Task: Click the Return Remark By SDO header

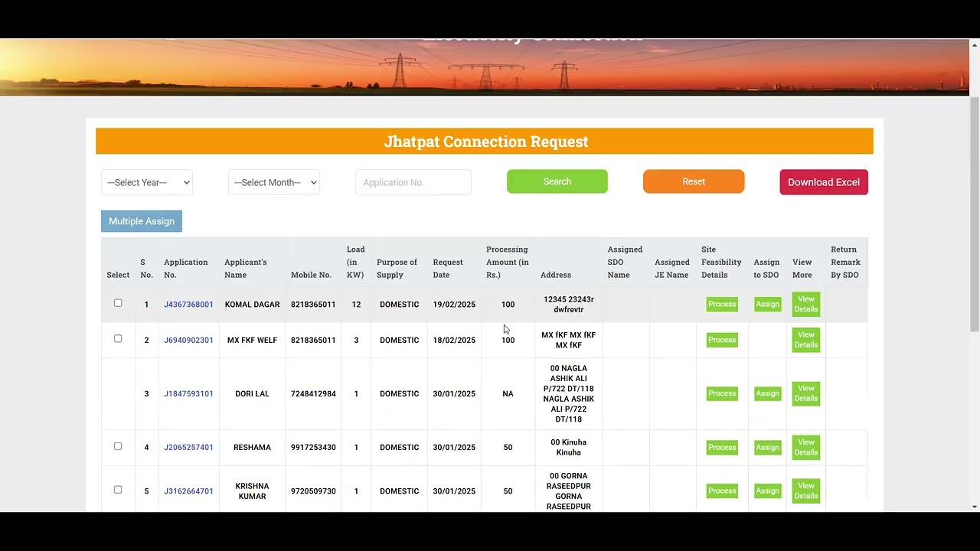Action: tap(845, 262)
